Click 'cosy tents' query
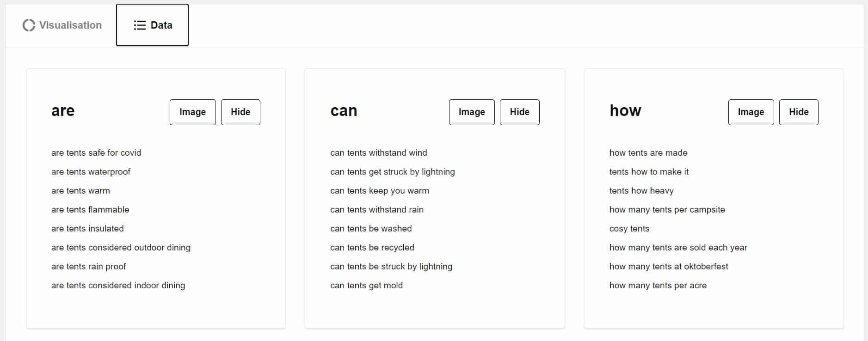The width and height of the screenshot is (868, 341). pos(629,228)
